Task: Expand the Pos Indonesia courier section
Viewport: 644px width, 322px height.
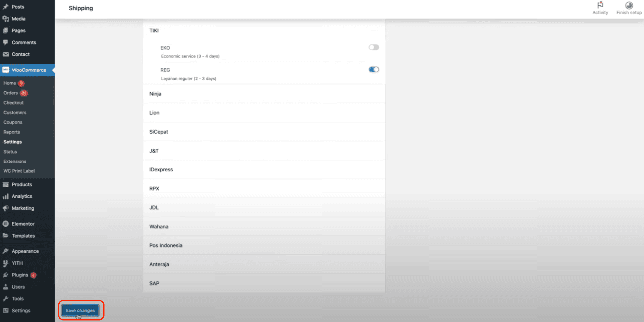Action: [264, 245]
